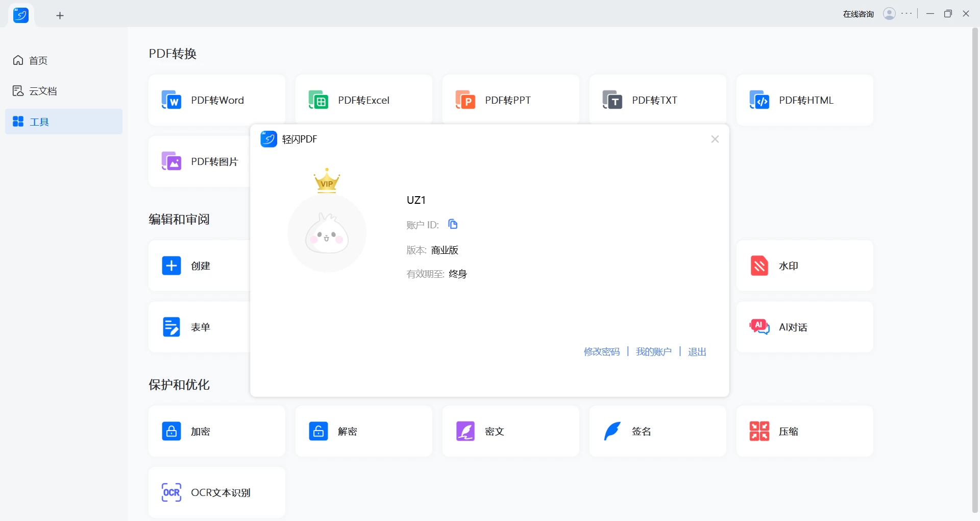The image size is (980, 521).
Task: Go to 首页 home page
Action: pyautogui.click(x=64, y=60)
